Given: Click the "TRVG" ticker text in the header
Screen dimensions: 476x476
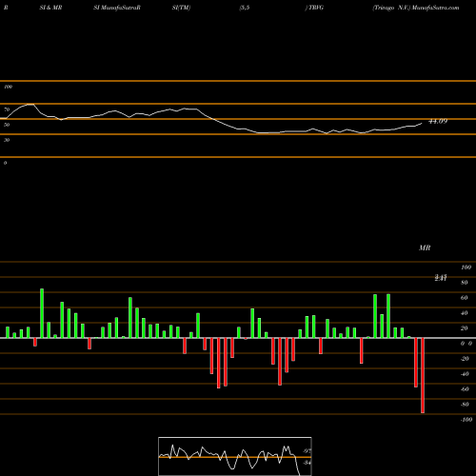Looking at the screenshot, I should tap(316, 8).
